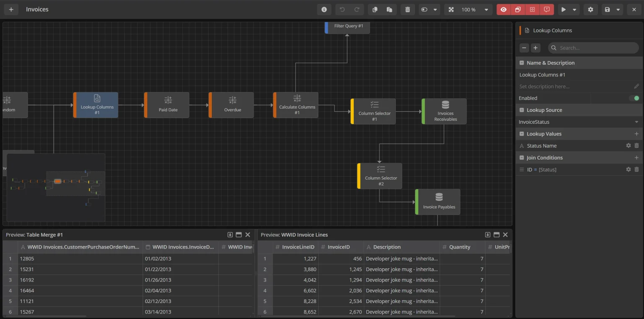Screen dimensions: 644x319
Task: Select the Lookup Columns #1 node
Action: [x=96, y=105]
